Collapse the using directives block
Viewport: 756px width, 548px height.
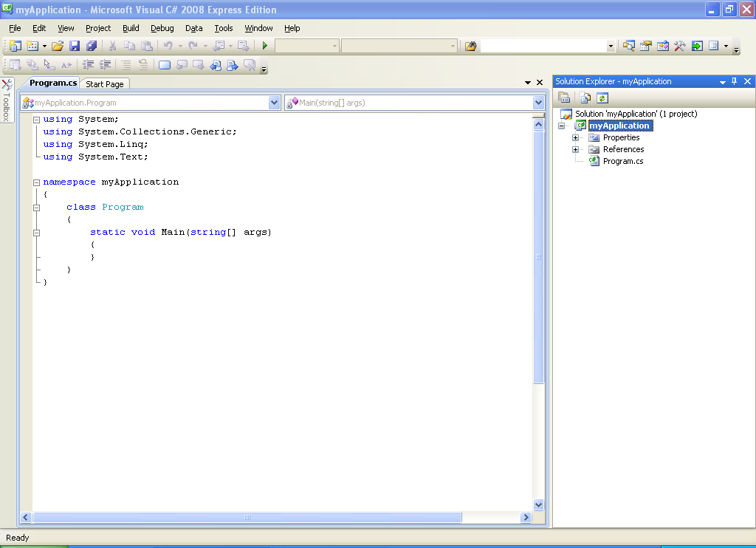click(x=36, y=120)
